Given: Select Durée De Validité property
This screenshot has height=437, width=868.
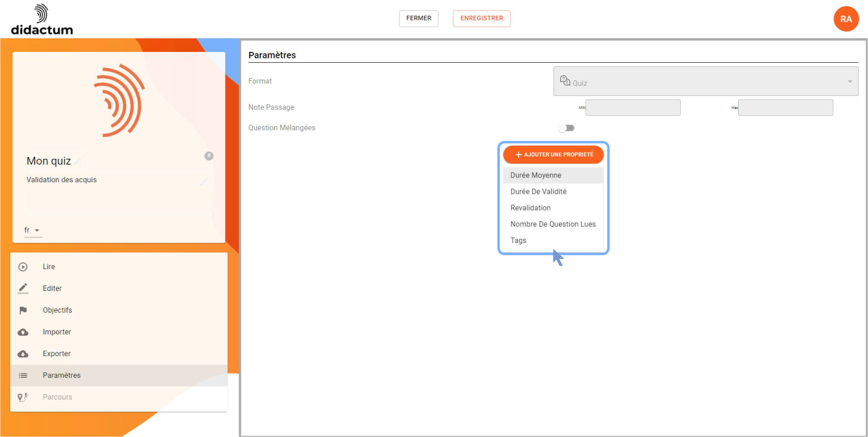Looking at the screenshot, I should 553,191.
